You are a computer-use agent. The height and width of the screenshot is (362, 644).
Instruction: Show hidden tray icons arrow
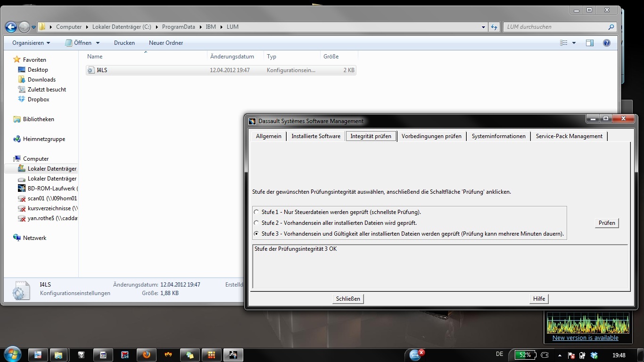click(560, 355)
